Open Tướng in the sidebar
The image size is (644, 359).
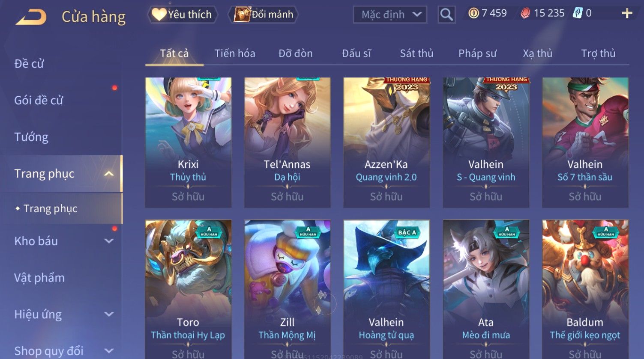31,137
